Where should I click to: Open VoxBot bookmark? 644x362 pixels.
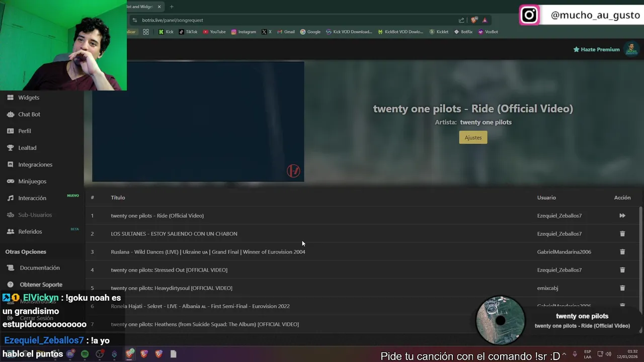(488, 32)
